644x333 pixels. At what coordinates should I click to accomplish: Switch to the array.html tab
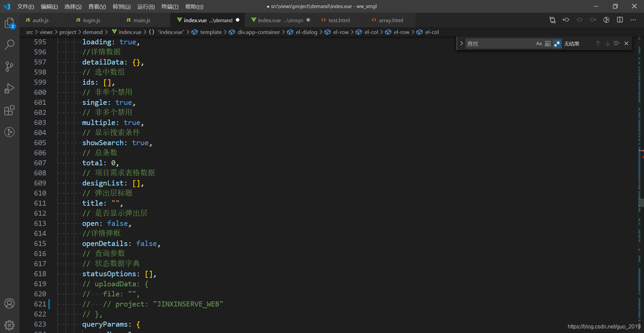[x=391, y=20]
